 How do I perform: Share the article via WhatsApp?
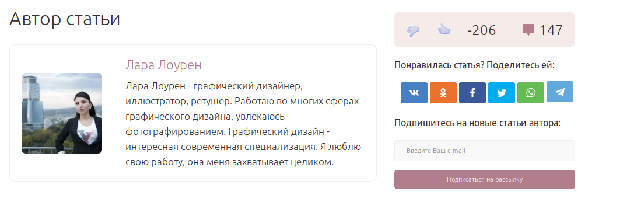click(x=531, y=93)
